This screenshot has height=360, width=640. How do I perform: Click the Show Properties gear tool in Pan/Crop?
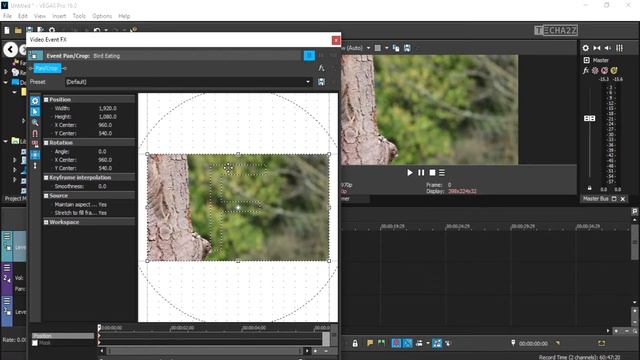[x=35, y=100]
